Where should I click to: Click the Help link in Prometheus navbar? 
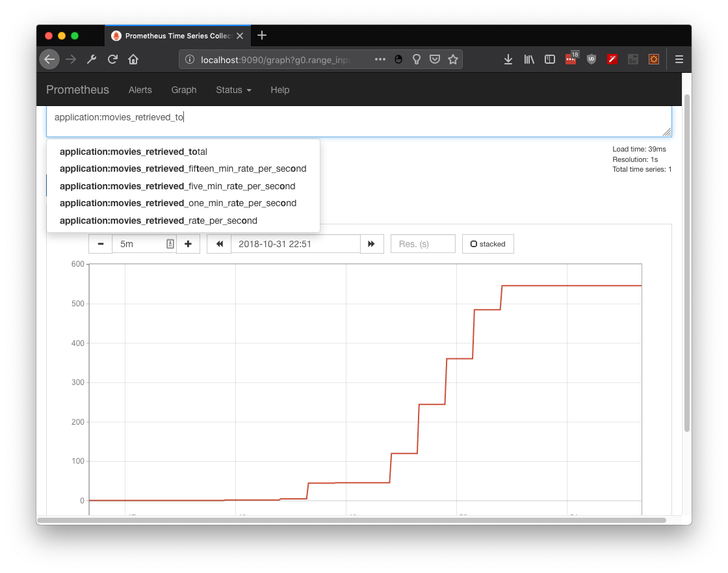tap(279, 90)
